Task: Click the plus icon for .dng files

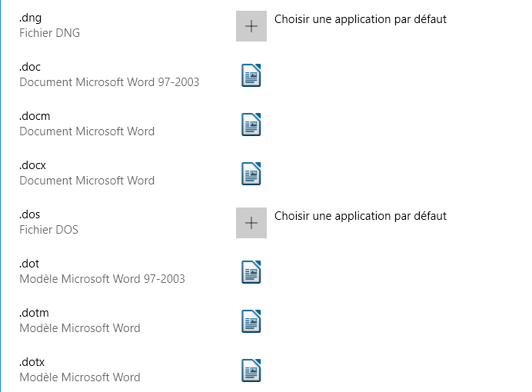Action: tap(251, 26)
